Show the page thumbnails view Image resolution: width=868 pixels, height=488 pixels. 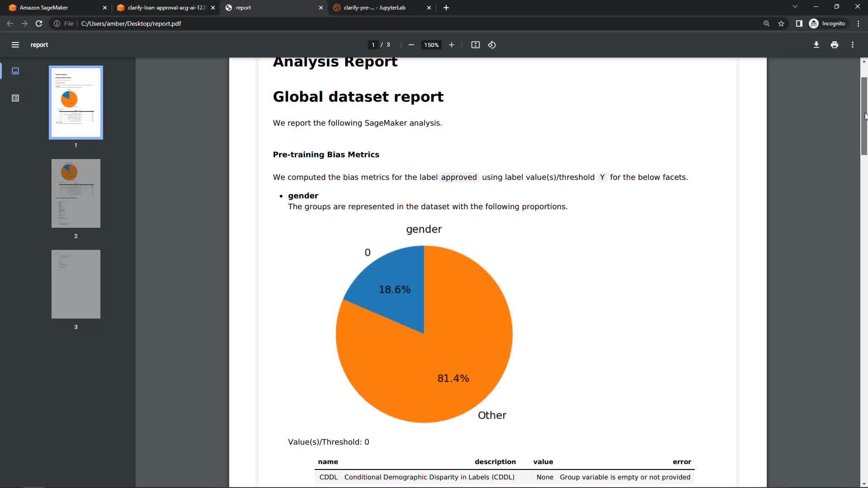pos(15,71)
